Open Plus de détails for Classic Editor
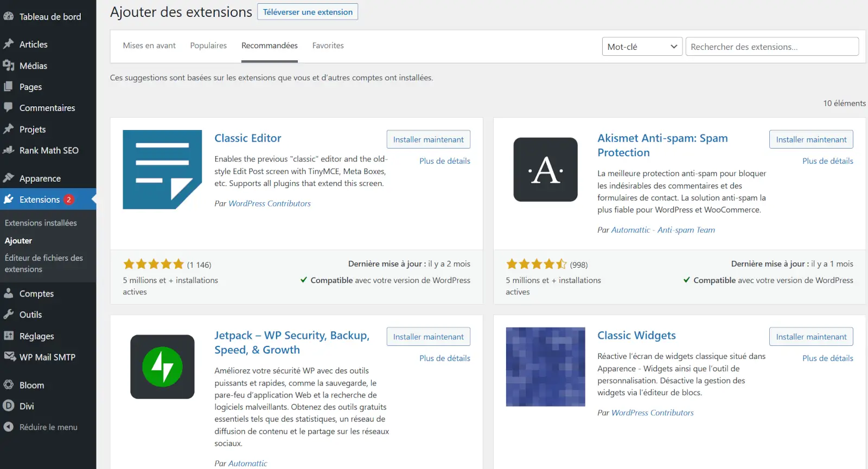 click(x=445, y=161)
